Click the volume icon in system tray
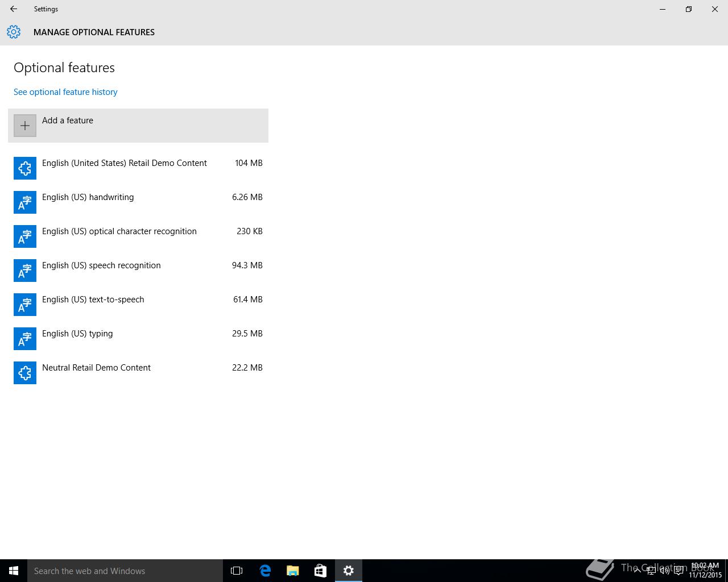The width and height of the screenshot is (728, 582). pos(664,571)
